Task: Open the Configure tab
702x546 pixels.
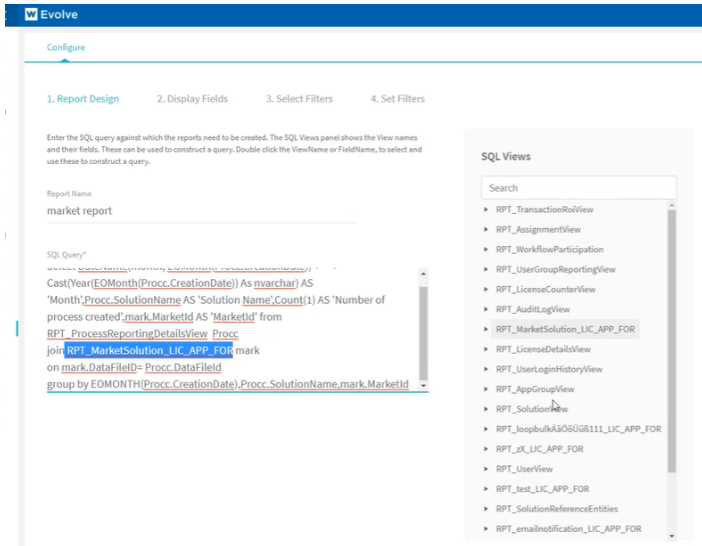Action: click(65, 47)
